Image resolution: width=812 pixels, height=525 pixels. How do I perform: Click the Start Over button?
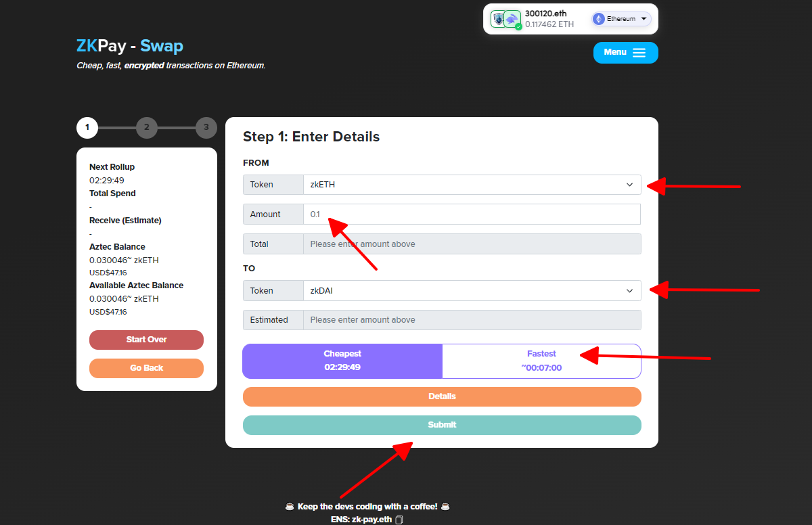pos(146,340)
